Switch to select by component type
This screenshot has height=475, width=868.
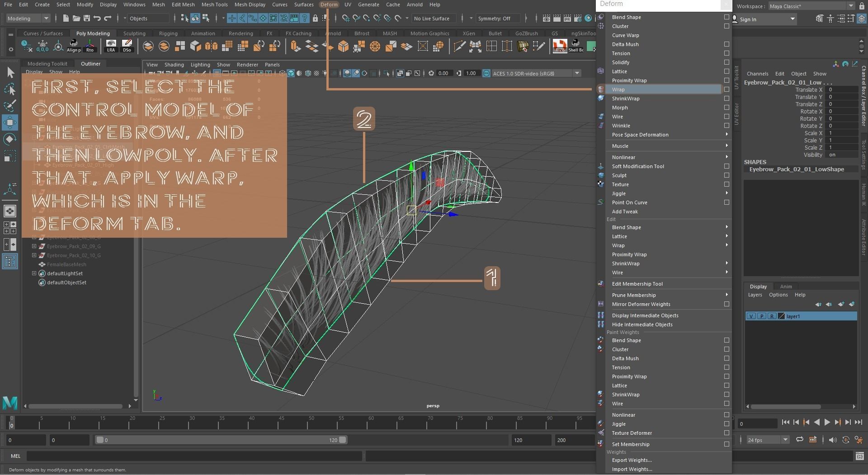pos(206,18)
